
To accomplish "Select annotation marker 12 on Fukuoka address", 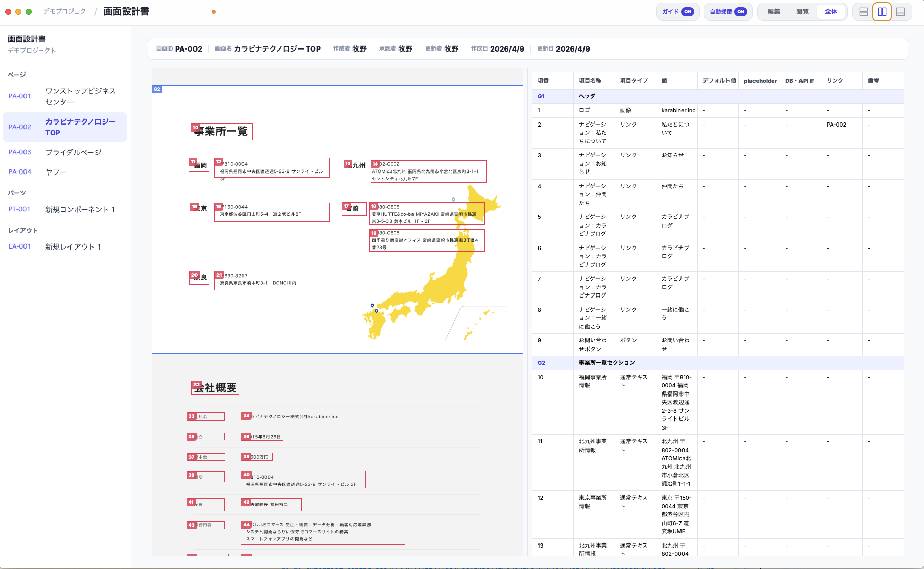I will click(219, 162).
